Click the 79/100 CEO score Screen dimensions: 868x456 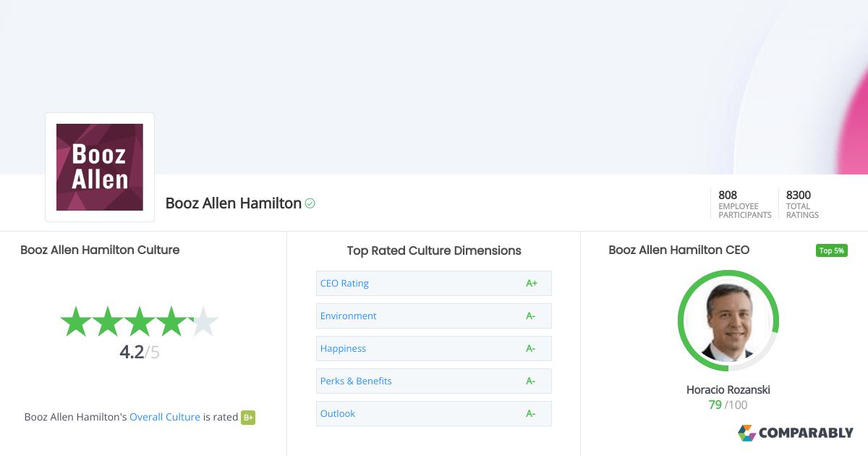(x=728, y=405)
